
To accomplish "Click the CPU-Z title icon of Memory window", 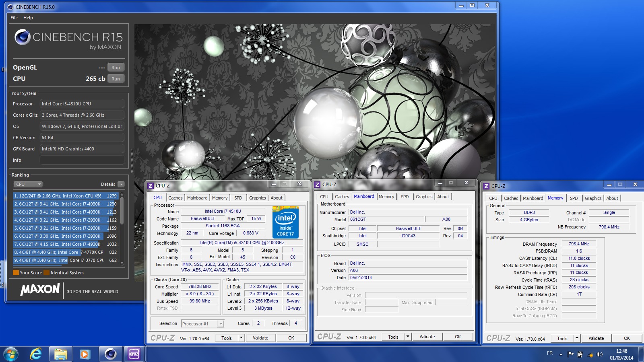I will 486,186.
